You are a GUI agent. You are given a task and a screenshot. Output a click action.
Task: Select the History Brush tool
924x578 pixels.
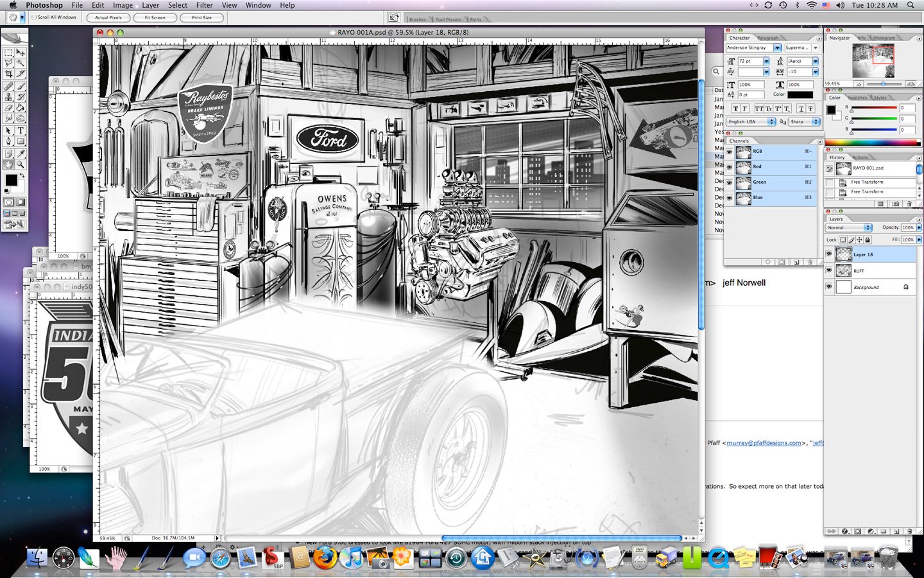point(21,96)
